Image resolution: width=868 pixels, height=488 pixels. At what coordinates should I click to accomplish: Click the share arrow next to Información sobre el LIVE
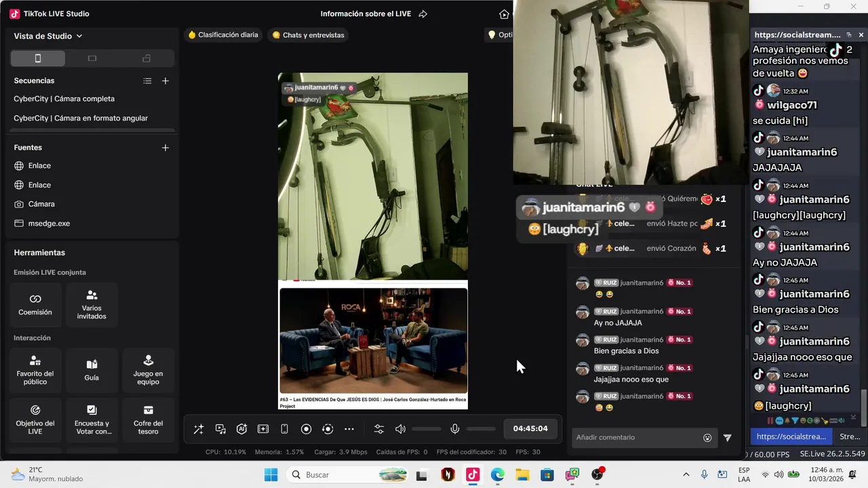point(423,14)
